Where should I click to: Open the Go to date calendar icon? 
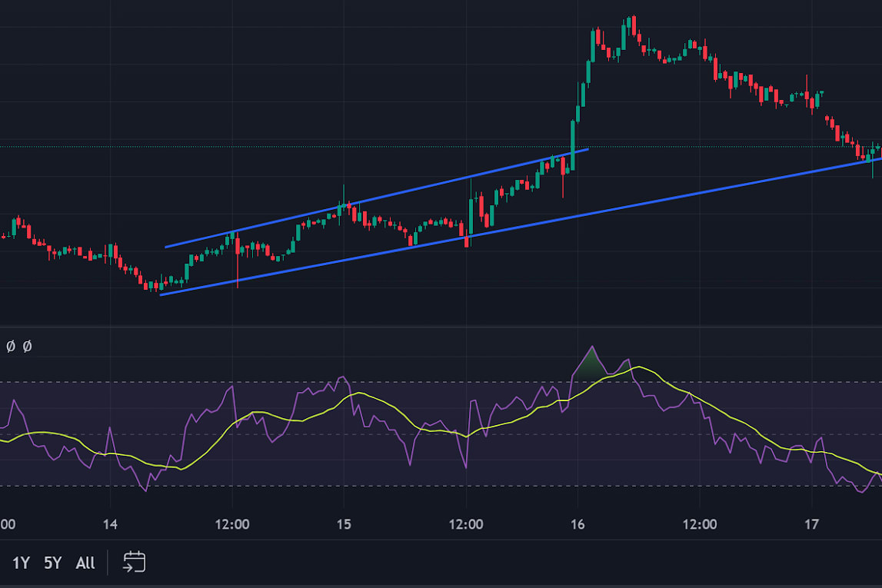coord(135,562)
